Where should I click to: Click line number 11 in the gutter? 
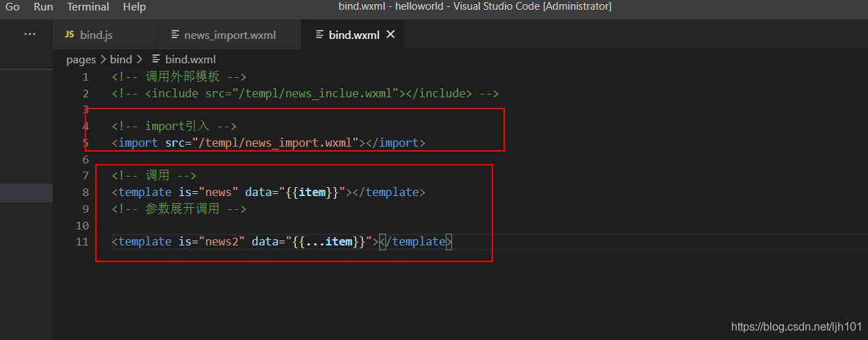83,242
